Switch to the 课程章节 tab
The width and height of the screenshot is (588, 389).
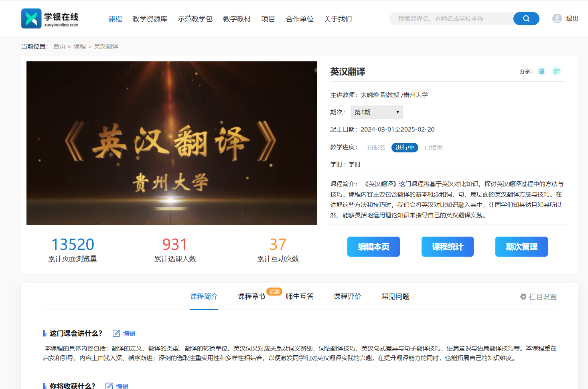pos(251,297)
